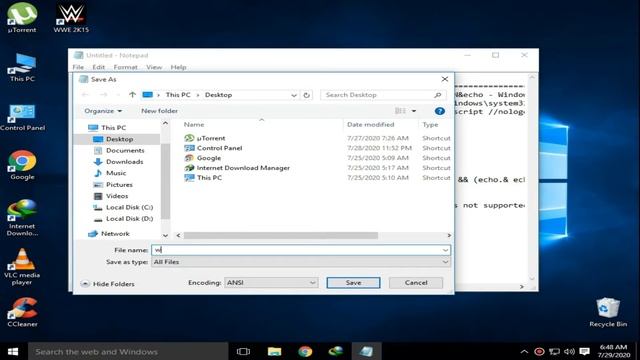Select Internet Download Manager desktop icon
Image resolution: width=640 pixels, height=360 pixels.
tap(22, 218)
